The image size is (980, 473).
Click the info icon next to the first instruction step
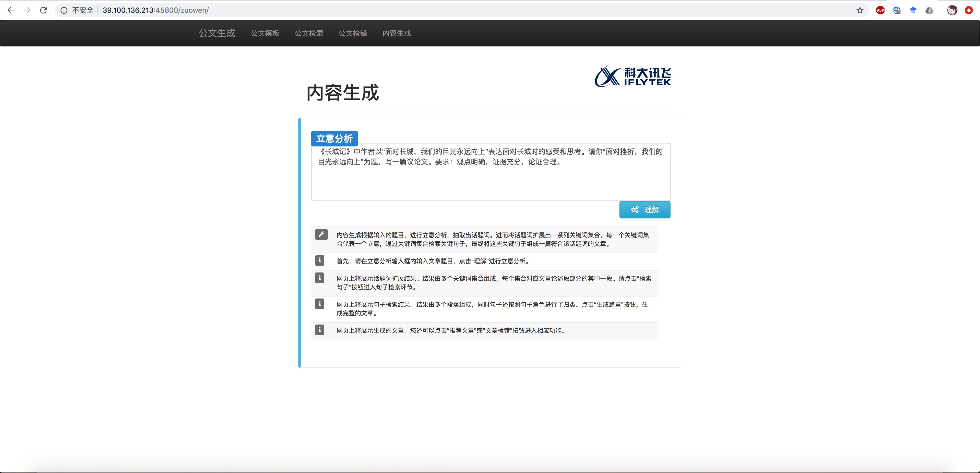(x=320, y=261)
